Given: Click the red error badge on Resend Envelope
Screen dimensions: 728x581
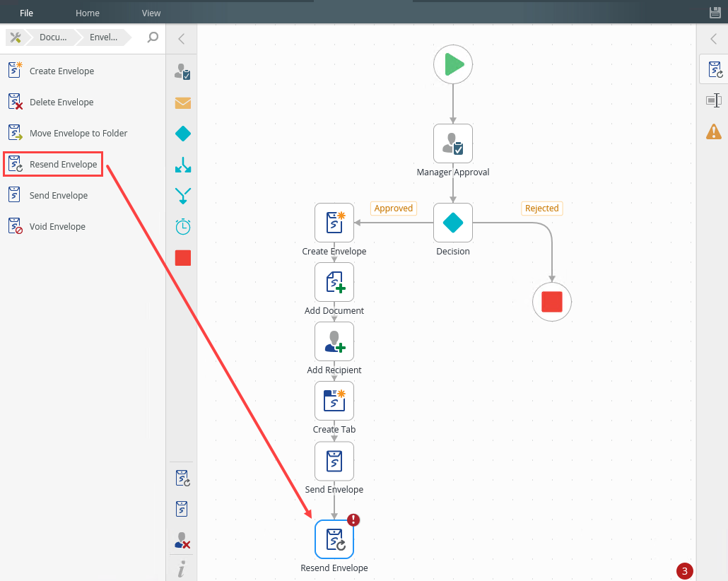Looking at the screenshot, I should (x=353, y=520).
